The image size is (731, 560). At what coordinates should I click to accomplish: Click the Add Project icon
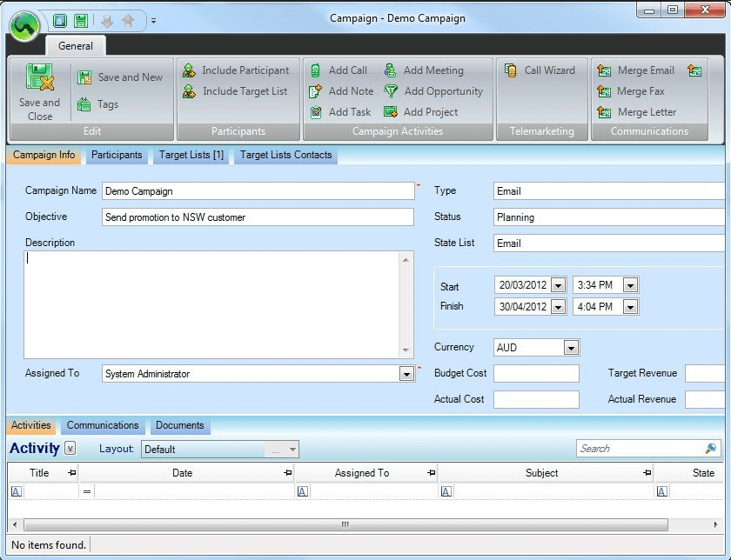(391, 112)
